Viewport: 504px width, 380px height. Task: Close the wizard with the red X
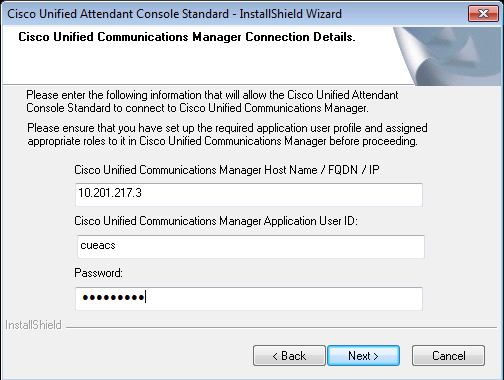pos(483,14)
